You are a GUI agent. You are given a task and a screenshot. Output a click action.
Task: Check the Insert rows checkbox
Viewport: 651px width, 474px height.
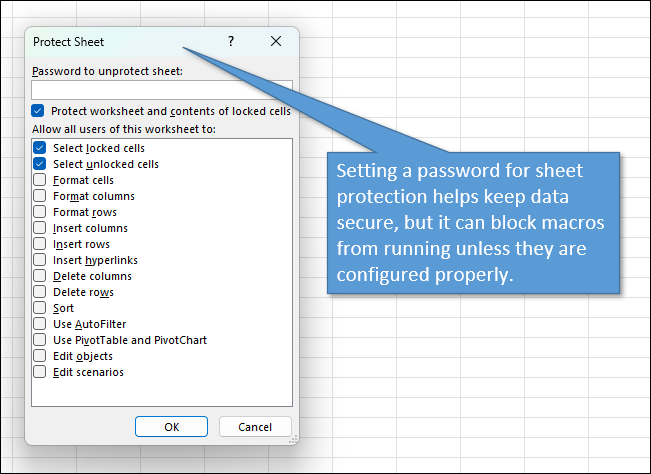pos(40,244)
